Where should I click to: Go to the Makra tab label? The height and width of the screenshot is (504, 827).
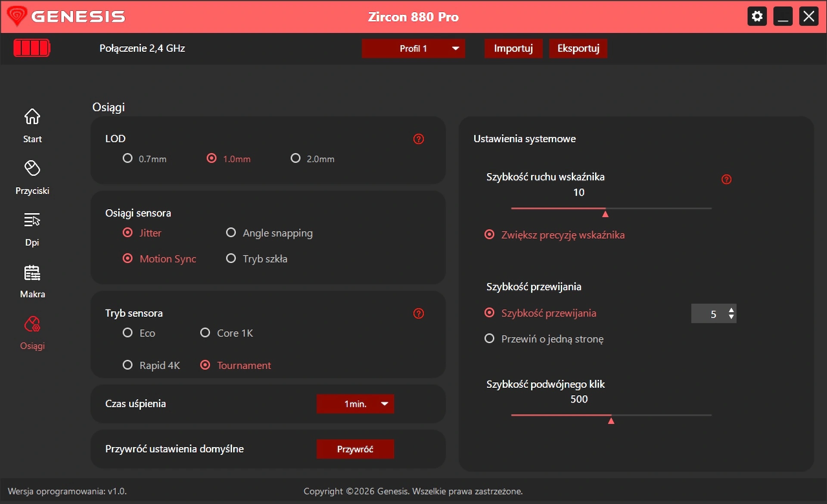coord(32,294)
